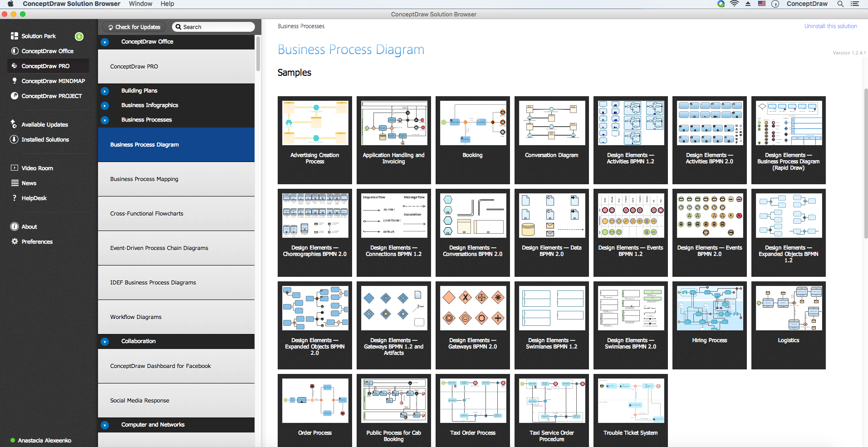Click the Search input field
This screenshot has height=447, width=868.
(213, 27)
